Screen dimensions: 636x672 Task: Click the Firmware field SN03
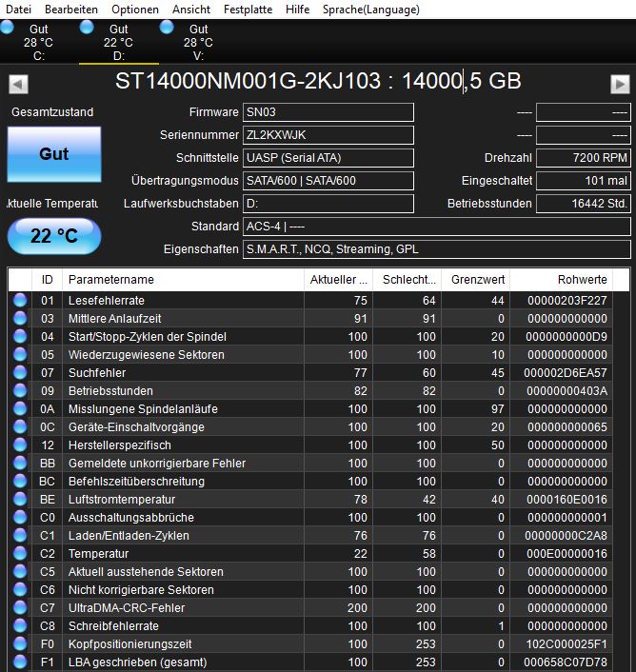click(328, 112)
